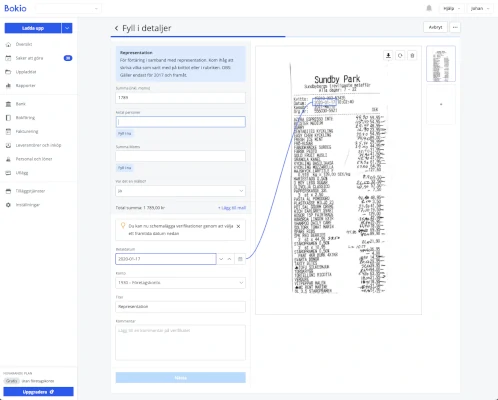Step the date to the next day
Screen dimensions: 498x400
point(229,259)
